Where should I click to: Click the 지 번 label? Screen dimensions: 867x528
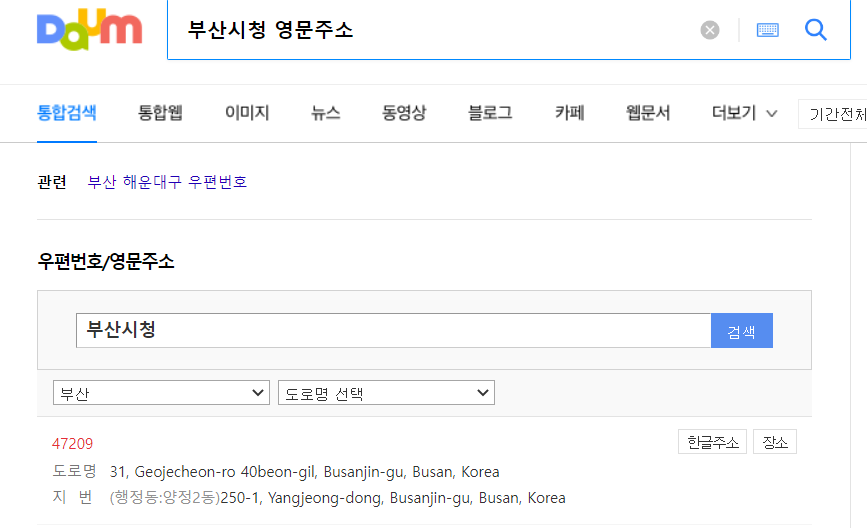coord(72,497)
